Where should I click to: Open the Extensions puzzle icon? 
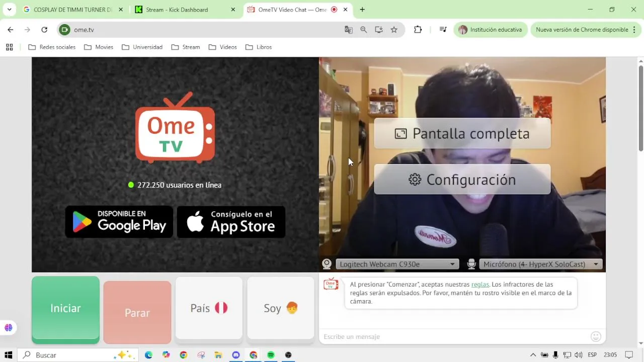(x=418, y=30)
